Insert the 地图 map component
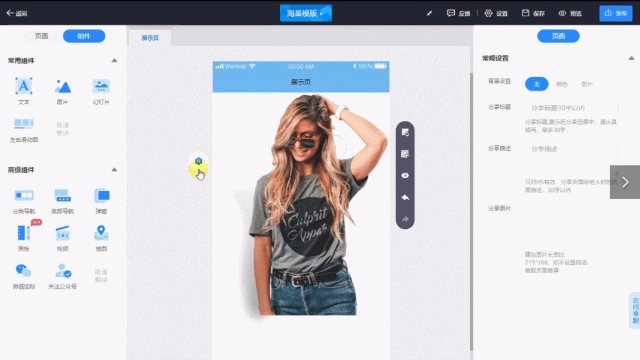Viewport: 640px width, 360px height. 101,233
